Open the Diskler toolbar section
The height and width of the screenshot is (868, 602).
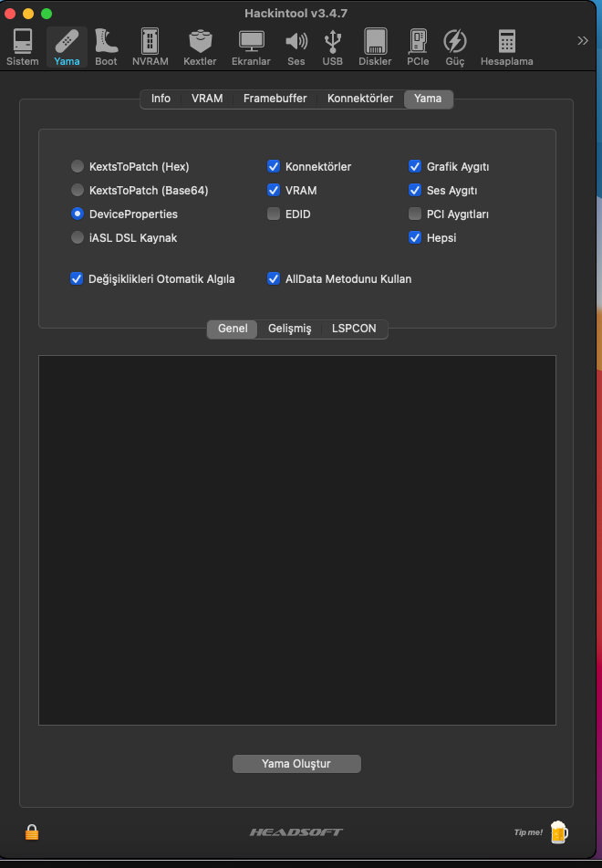click(375, 47)
